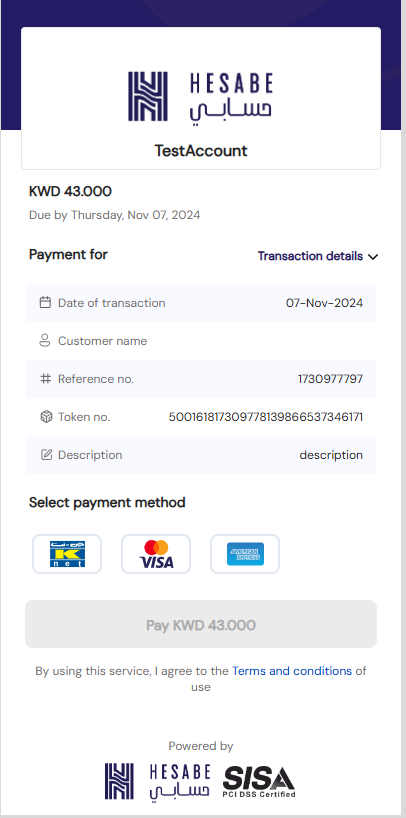406x818 pixels.
Task: Click the reference number 1730977797
Action: click(330, 379)
